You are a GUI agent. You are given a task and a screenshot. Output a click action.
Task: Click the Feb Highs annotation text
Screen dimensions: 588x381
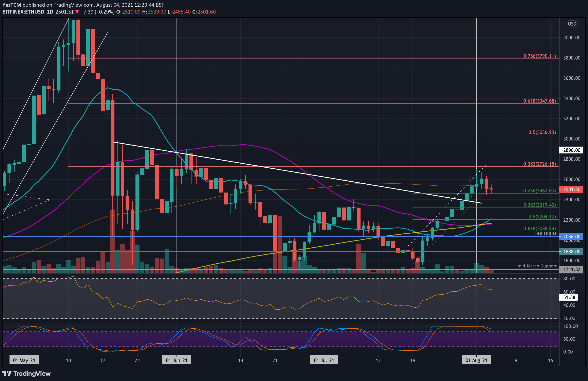pos(545,233)
